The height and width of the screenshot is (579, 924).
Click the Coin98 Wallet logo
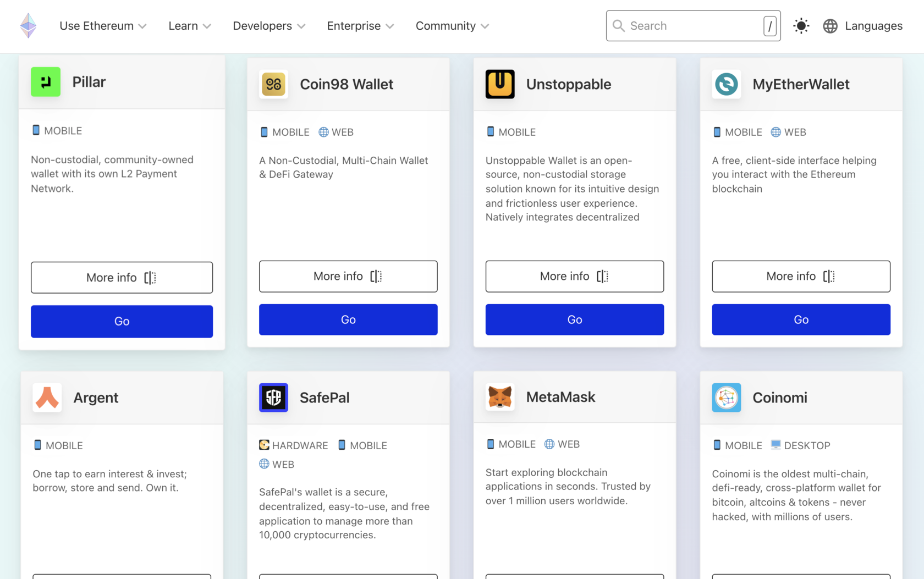[273, 84]
